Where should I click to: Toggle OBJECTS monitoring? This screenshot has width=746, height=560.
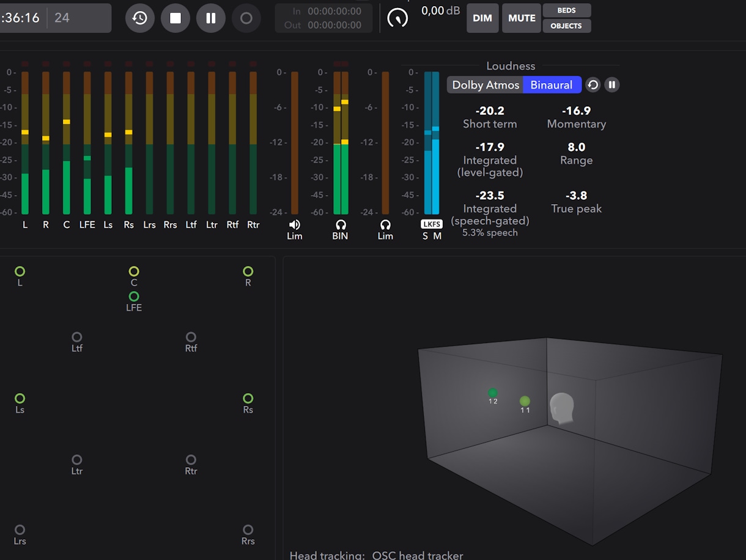(x=566, y=26)
